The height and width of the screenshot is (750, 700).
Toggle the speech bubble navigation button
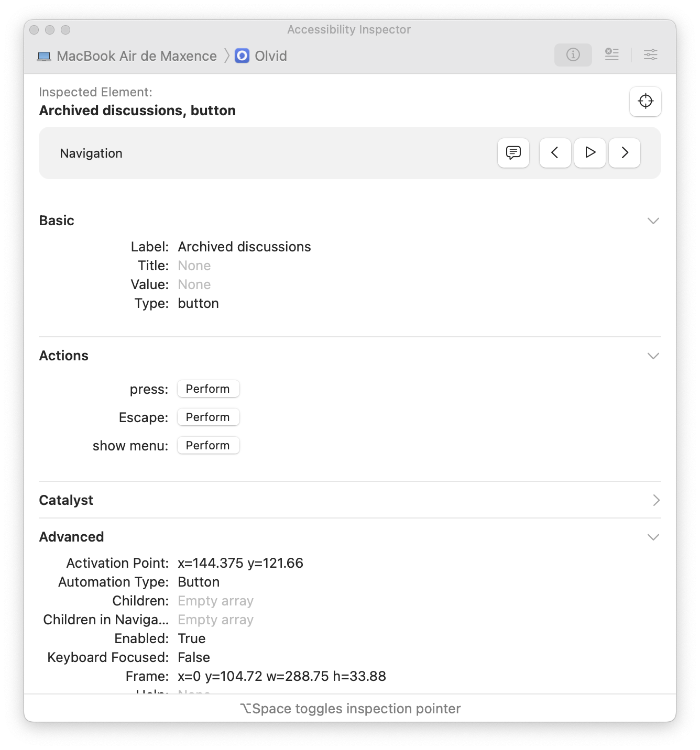tap(513, 153)
